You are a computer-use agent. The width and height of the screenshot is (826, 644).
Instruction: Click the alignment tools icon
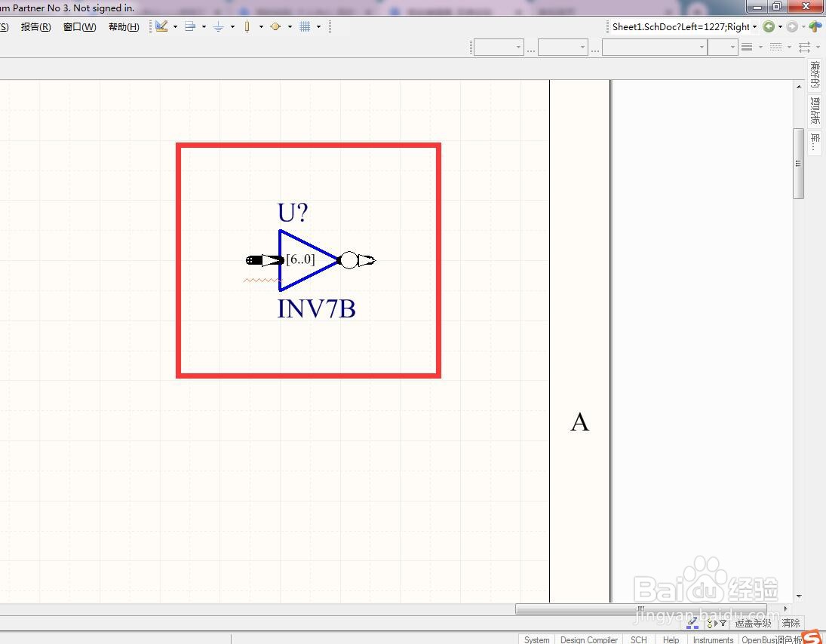(190, 26)
